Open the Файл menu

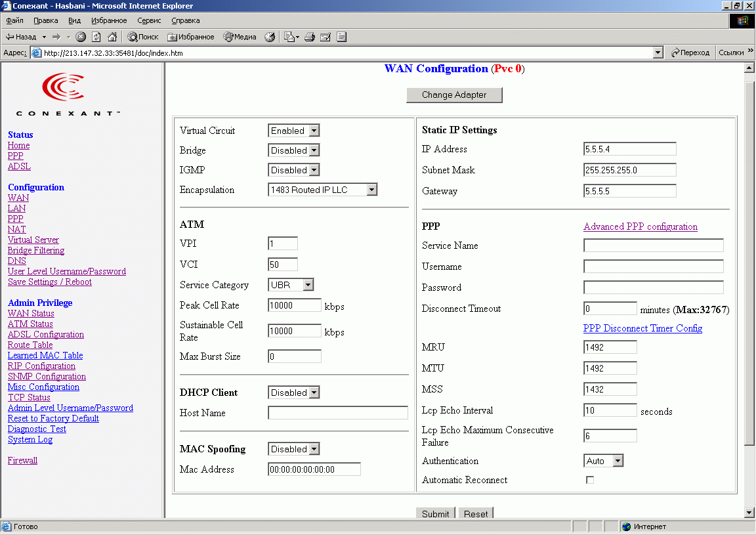15,20
